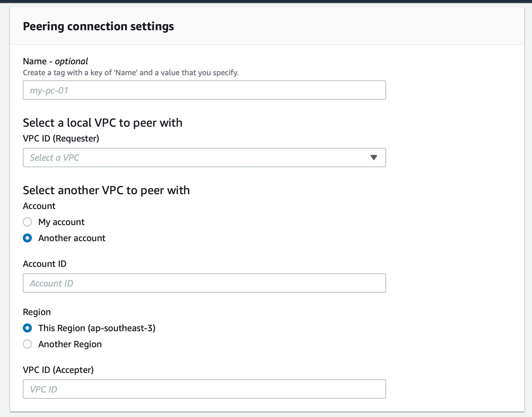Image resolution: width=532 pixels, height=417 pixels.
Task: Switch to the Another Region radio button
Action: tap(27, 344)
